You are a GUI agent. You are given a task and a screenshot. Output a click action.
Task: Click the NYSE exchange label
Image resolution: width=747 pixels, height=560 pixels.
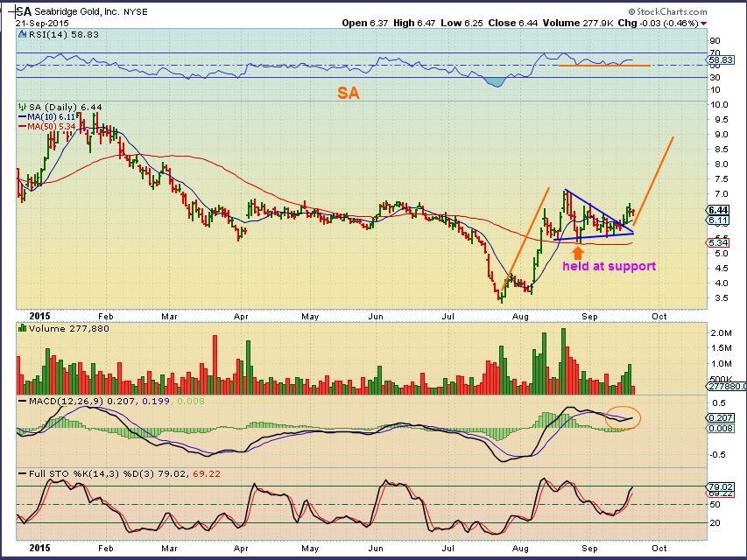[x=135, y=12]
